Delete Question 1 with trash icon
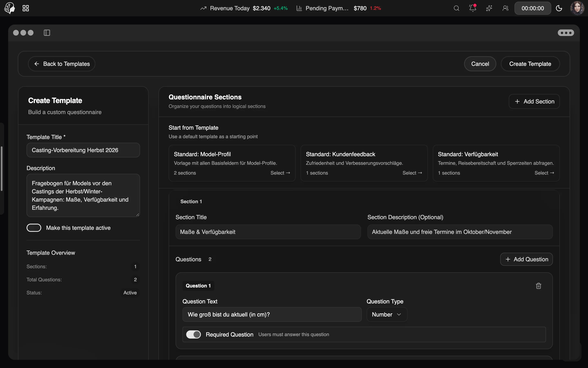Viewport: 588px width, 368px height. click(x=538, y=286)
